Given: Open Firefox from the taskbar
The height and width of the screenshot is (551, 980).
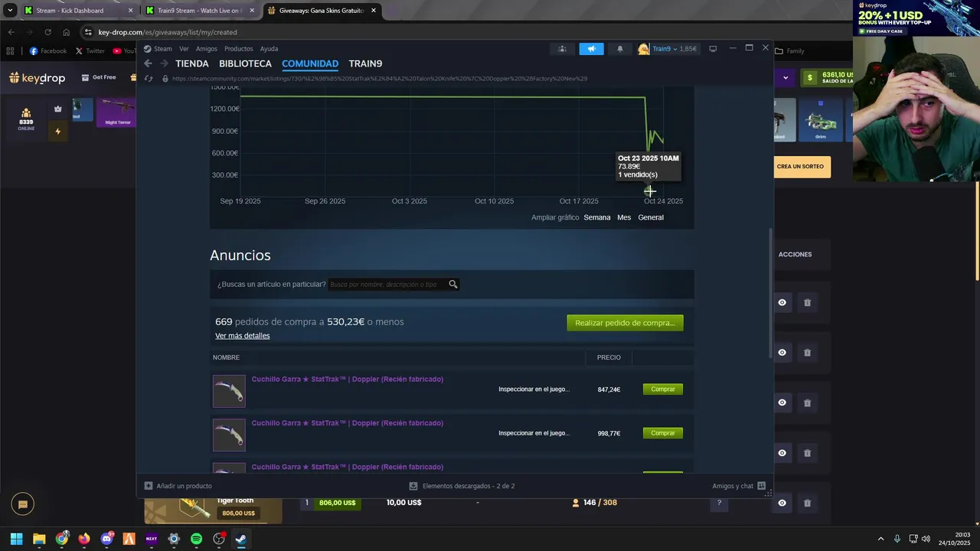Looking at the screenshot, I should coord(84,539).
